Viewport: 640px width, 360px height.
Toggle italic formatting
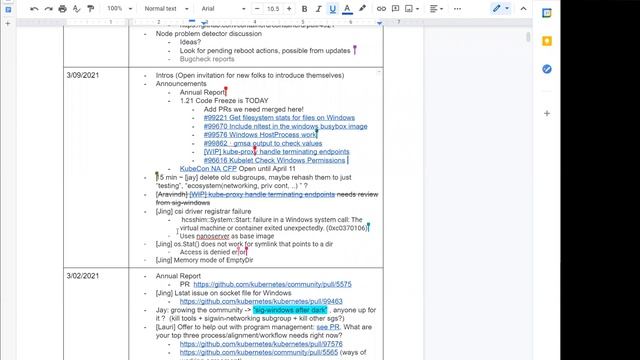[318, 9]
